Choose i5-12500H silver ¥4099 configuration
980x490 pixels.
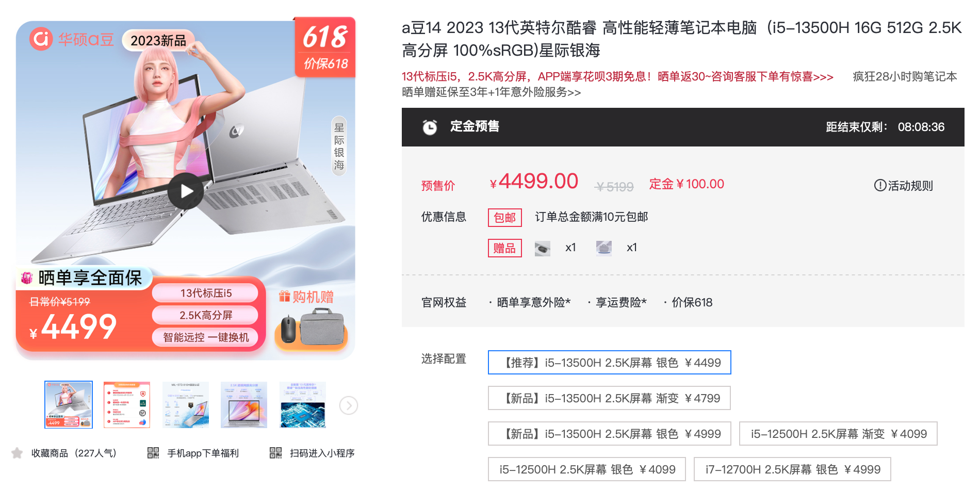[x=587, y=469]
